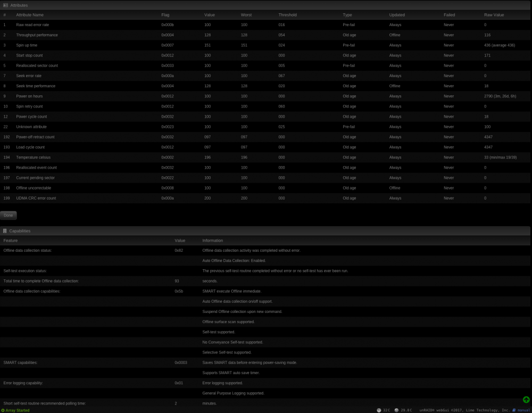Click the Updated column header
Screen dimensions: 532x413
[x=397, y=15]
